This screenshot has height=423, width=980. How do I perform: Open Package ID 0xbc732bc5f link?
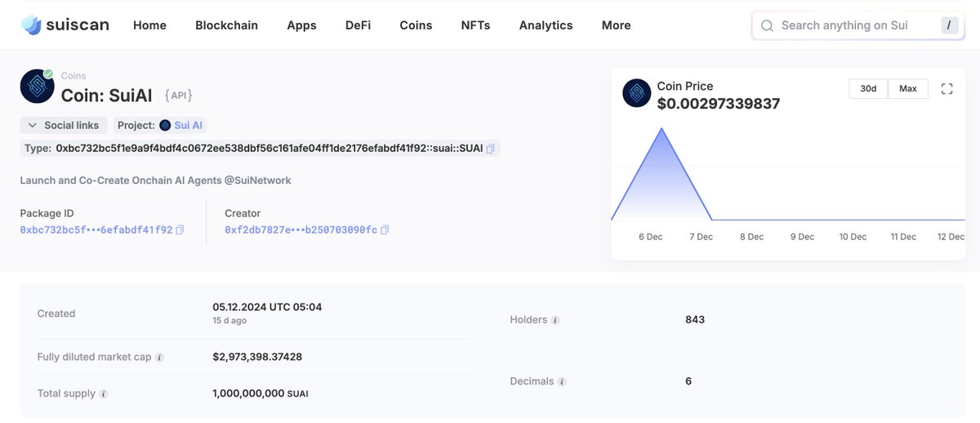point(96,230)
